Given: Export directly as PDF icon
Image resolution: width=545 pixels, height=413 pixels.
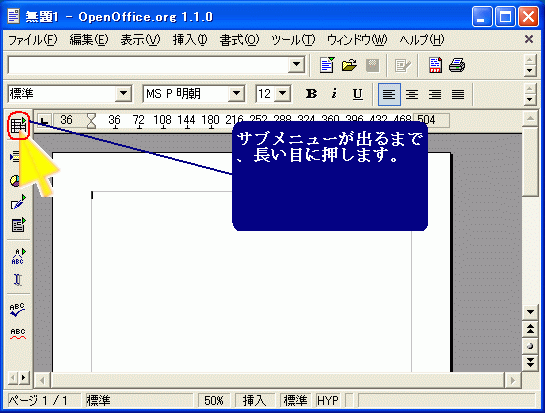Looking at the screenshot, I should [x=435, y=65].
